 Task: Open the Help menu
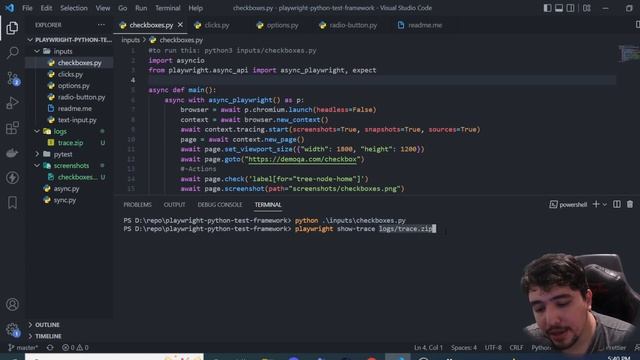tap(196, 8)
